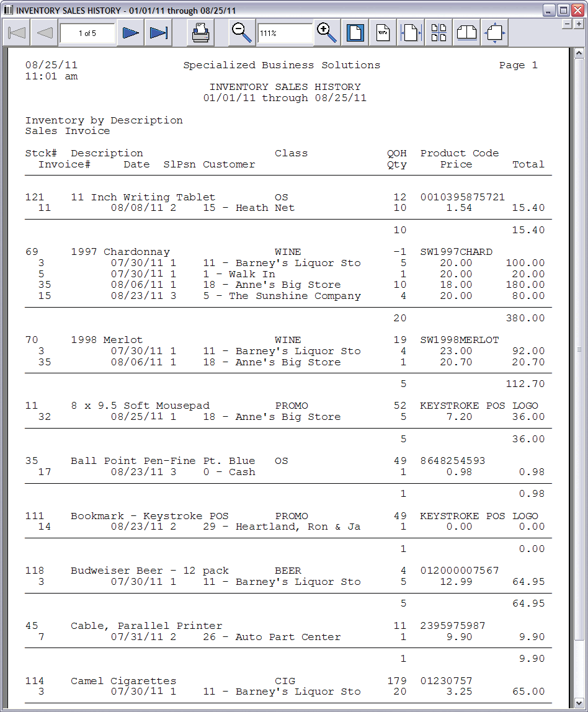Viewport: 588px width, 712px height.
Task: Click the page margins/pan view icon
Action: coord(494,33)
